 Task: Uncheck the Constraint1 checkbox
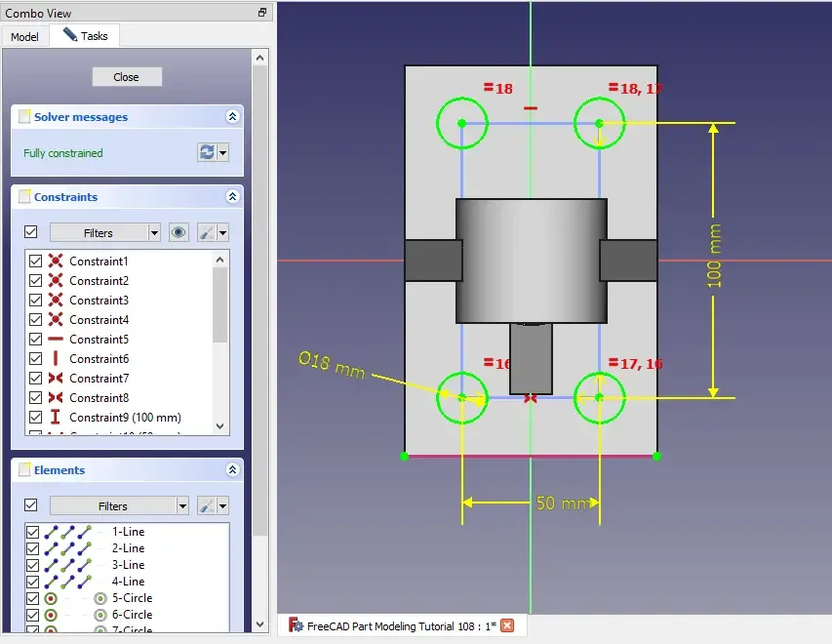[x=35, y=261]
